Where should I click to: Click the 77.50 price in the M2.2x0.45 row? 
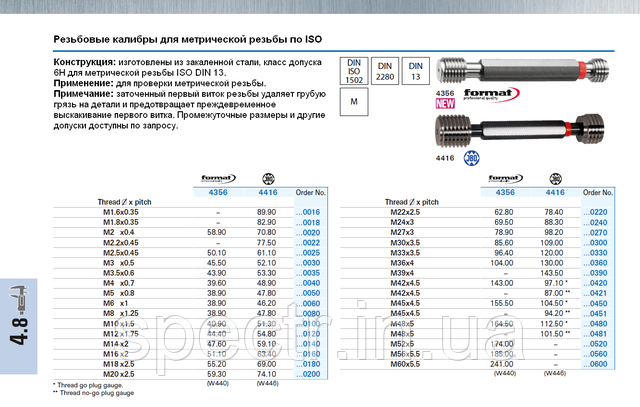[267, 243]
